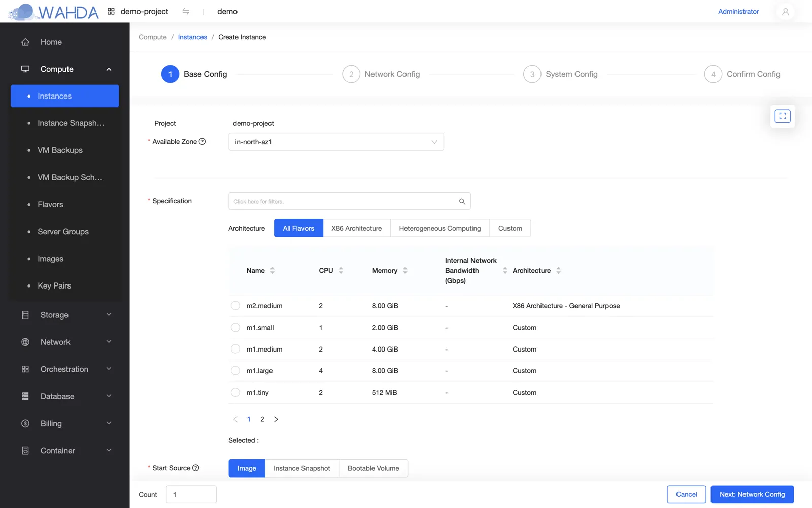Switch to X86 Architecture tab
812x508 pixels.
[x=356, y=228]
